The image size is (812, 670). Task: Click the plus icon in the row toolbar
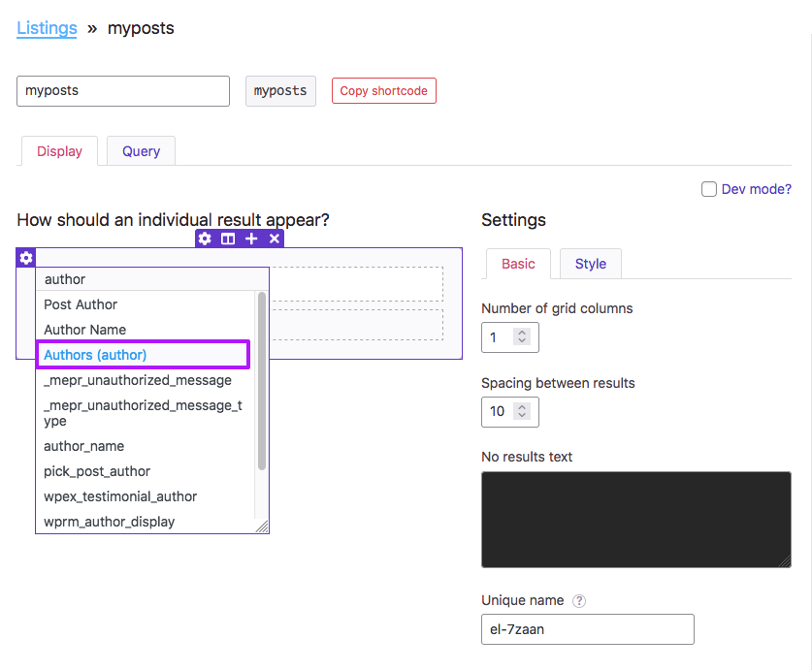(x=251, y=239)
